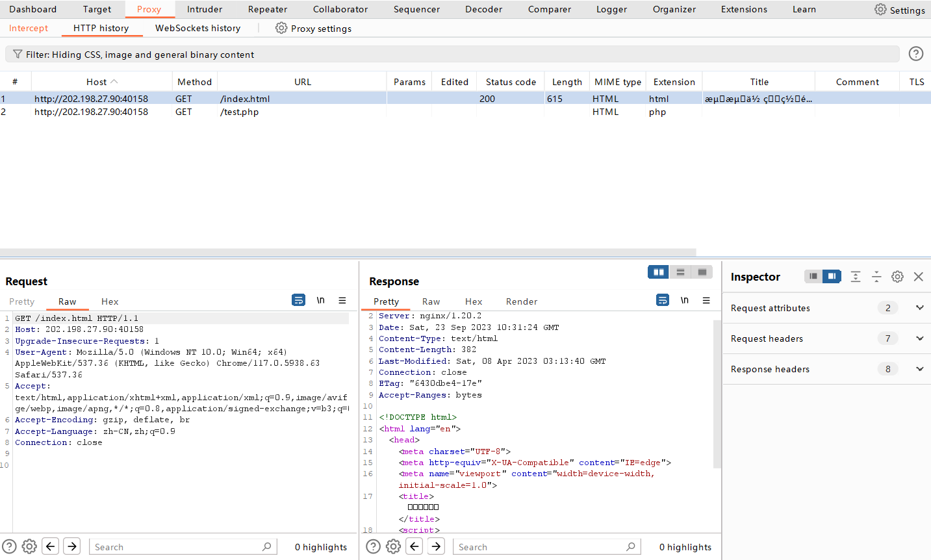Switch to the Collaborator tab
Viewport: 931px width, 560px height.
pos(340,9)
